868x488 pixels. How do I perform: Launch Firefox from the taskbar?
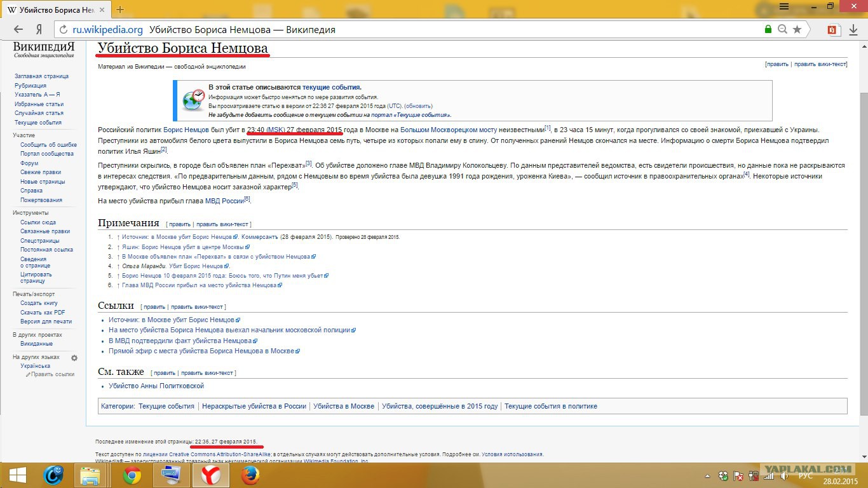point(251,475)
